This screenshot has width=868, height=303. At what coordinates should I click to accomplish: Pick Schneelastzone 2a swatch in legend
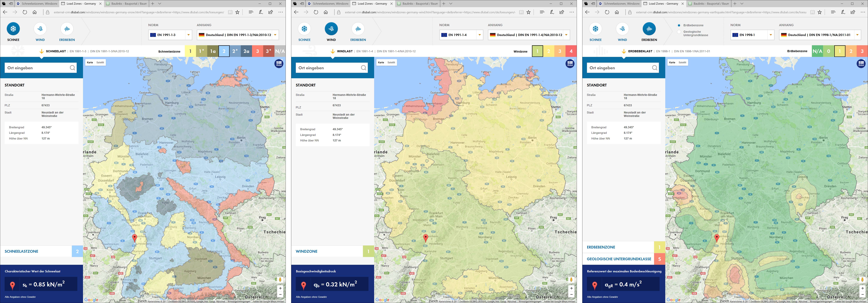[x=246, y=51]
